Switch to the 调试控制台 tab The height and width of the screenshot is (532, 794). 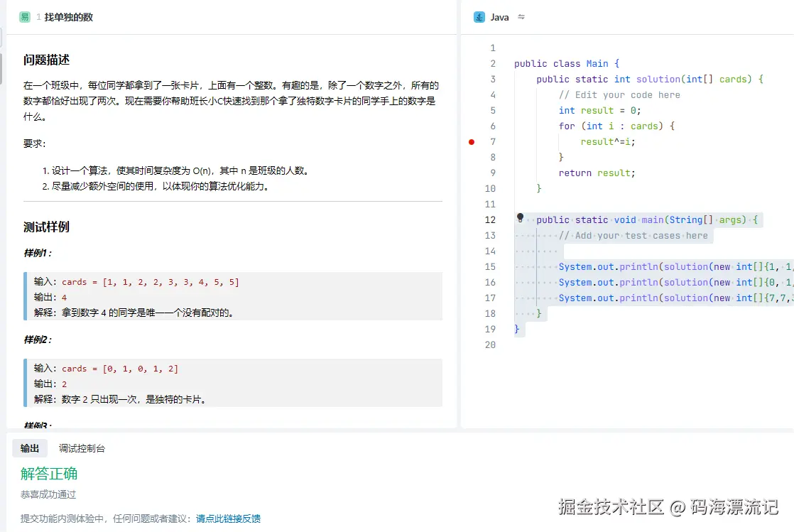click(x=81, y=448)
